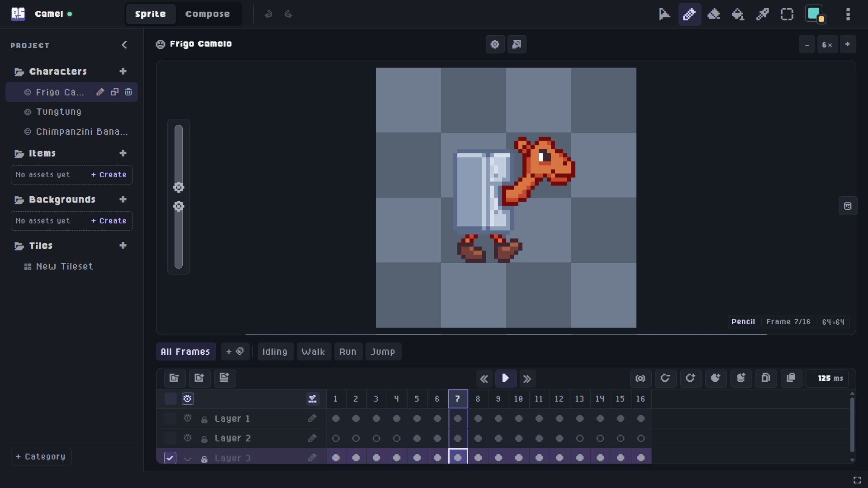Click the redo arrow in top bar

pos(288,14)
